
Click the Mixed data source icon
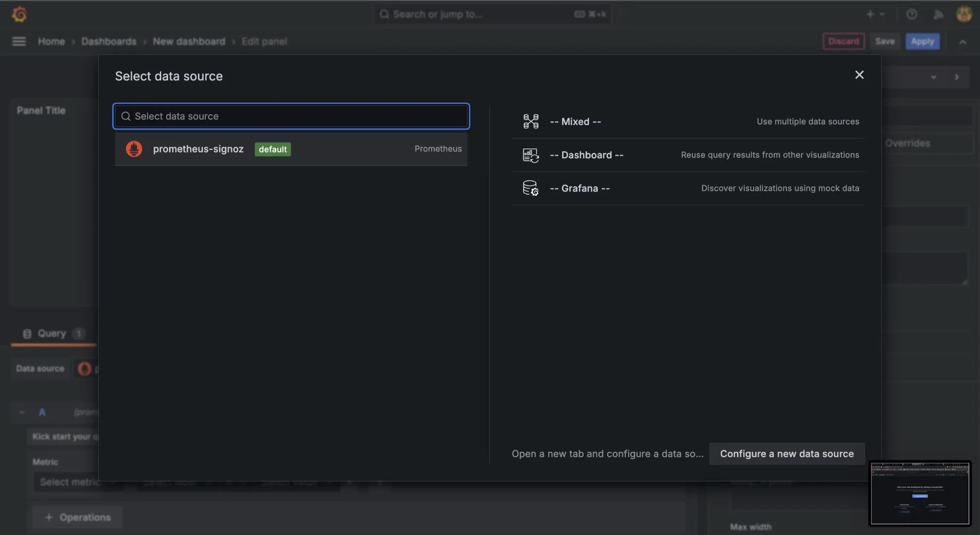pyautogui.click(x=531, y=122)
